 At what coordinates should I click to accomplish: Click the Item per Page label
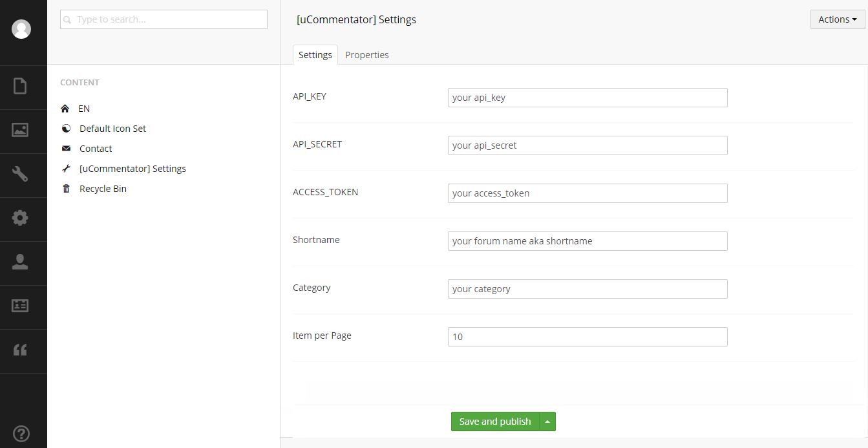point(322,336)
